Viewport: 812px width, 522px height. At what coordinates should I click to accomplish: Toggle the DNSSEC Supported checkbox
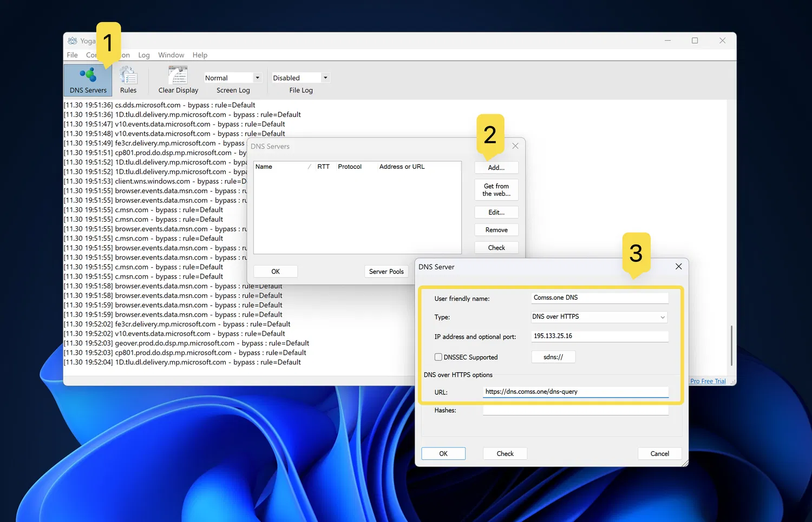[438, 357]
